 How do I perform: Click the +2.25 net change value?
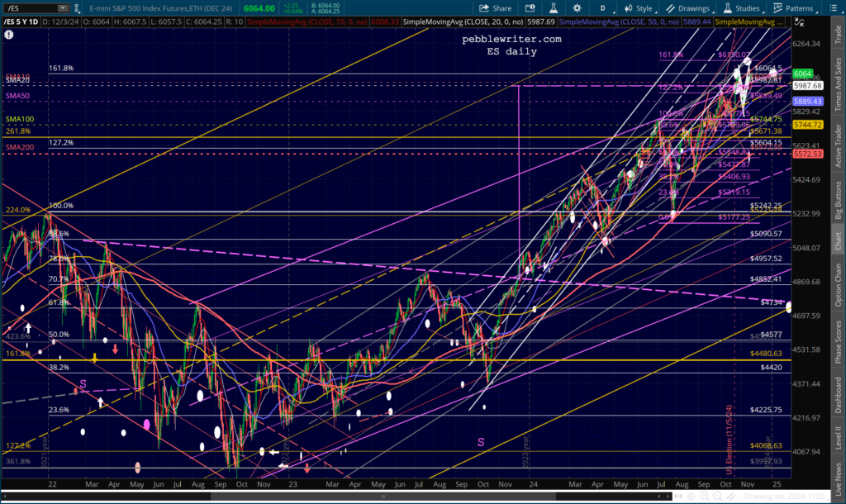tap(291, 6)
